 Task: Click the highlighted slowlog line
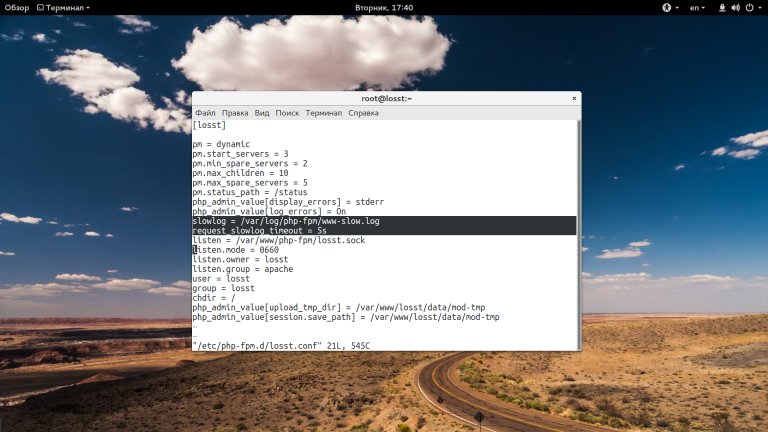[384, 221]
